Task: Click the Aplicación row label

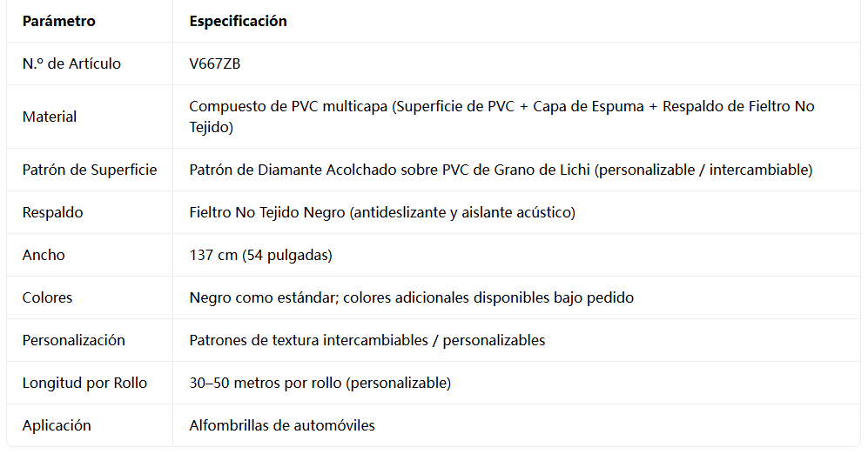Action: (x=57, y=425)
